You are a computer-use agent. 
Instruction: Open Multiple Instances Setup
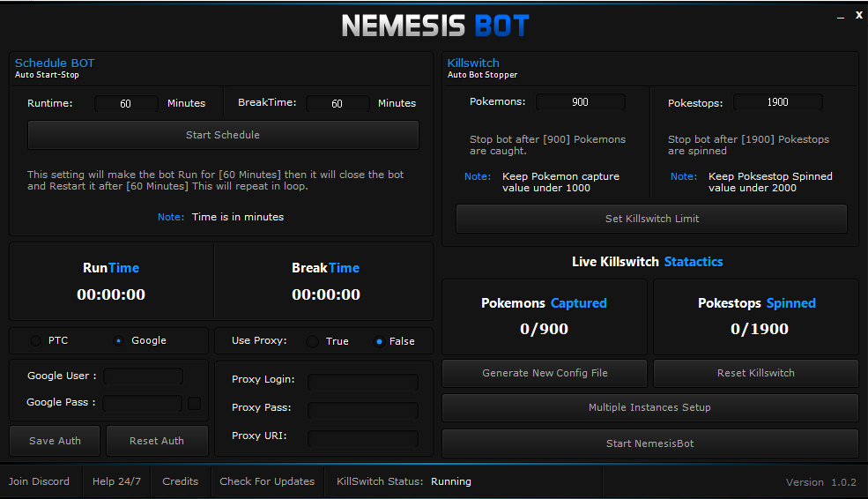tap(649, 407)
